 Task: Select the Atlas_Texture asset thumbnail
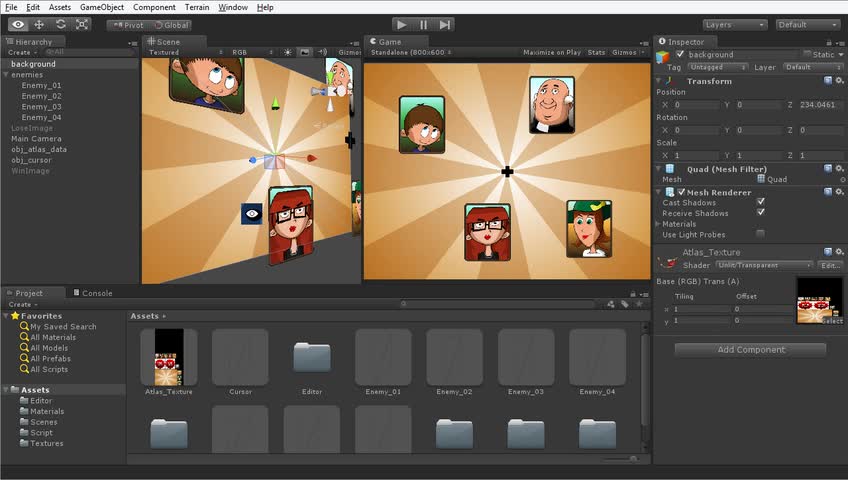pyautogui.click(x=168, y=357)
